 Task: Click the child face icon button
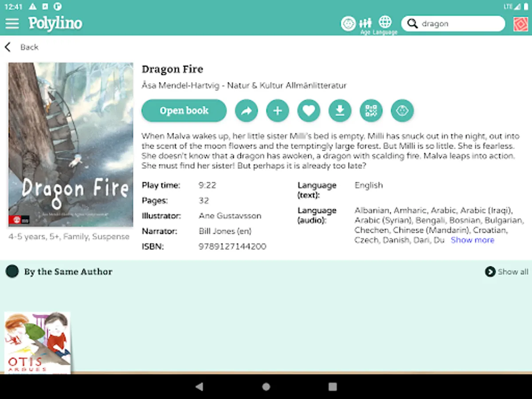pyautogui.click(x=403, y=111)
